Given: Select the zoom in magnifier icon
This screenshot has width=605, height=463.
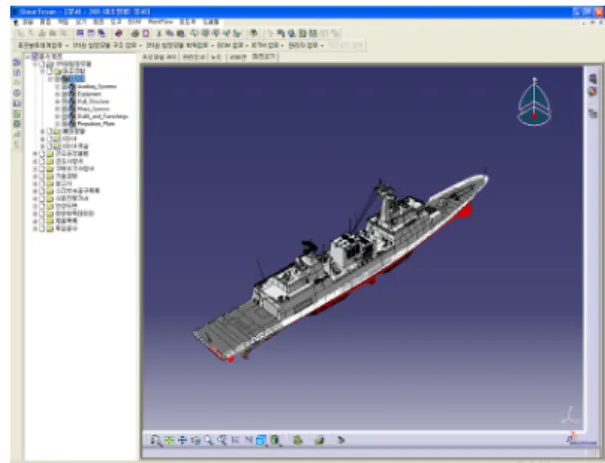Looking at the screenshot, I should pos(209,440).
